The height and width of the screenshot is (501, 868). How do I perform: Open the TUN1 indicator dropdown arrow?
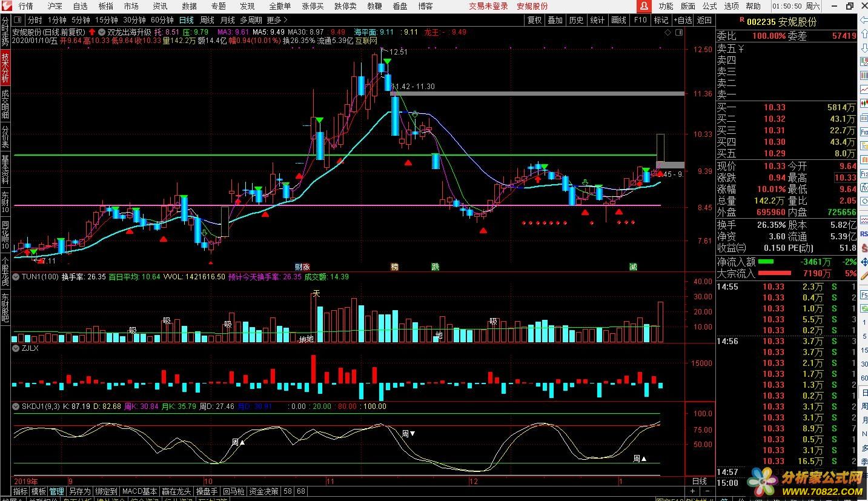(x=16, y=277)
